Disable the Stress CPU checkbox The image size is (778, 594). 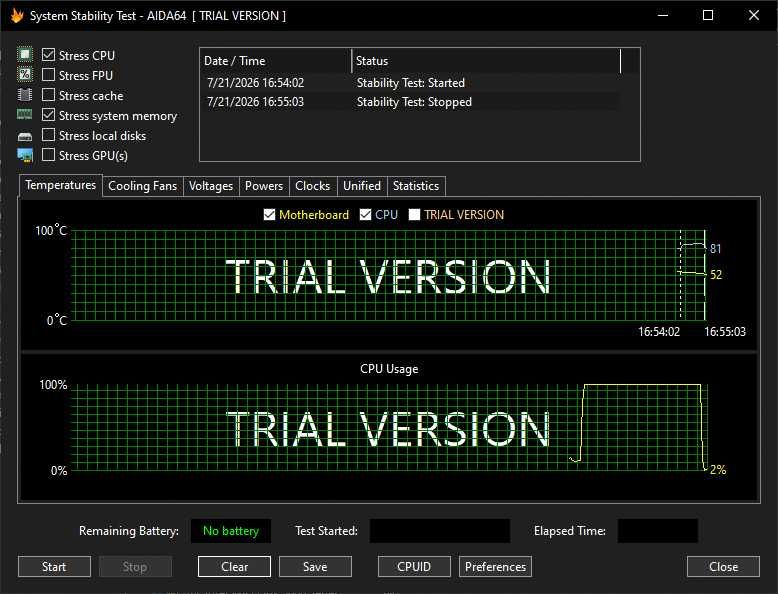tap(48, 55)
